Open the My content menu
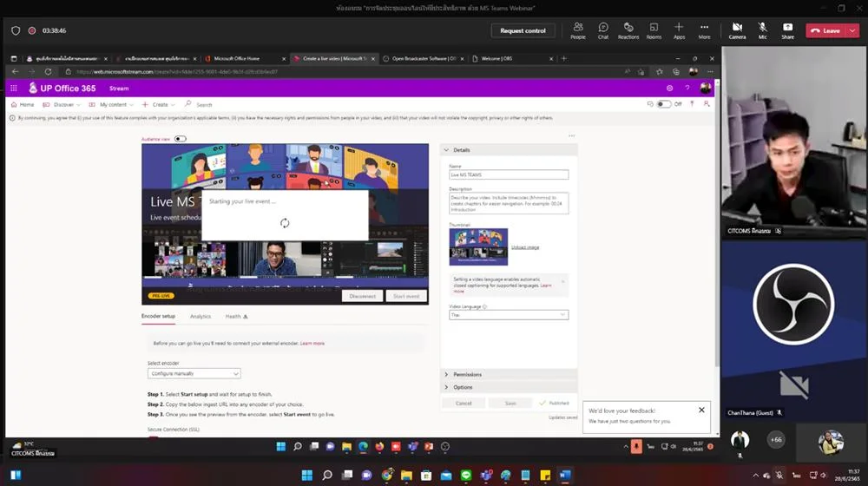Viewport: 868px width, 486px height. [111, 105]
